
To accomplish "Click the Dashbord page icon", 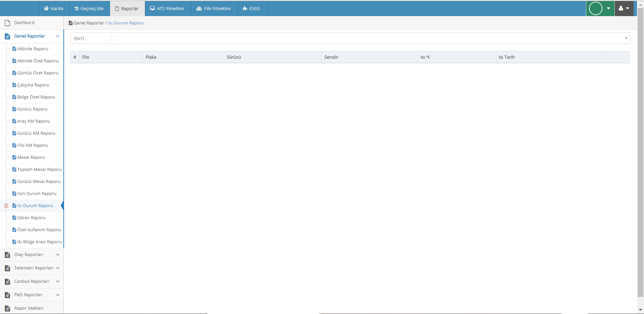I will (7, 23).
